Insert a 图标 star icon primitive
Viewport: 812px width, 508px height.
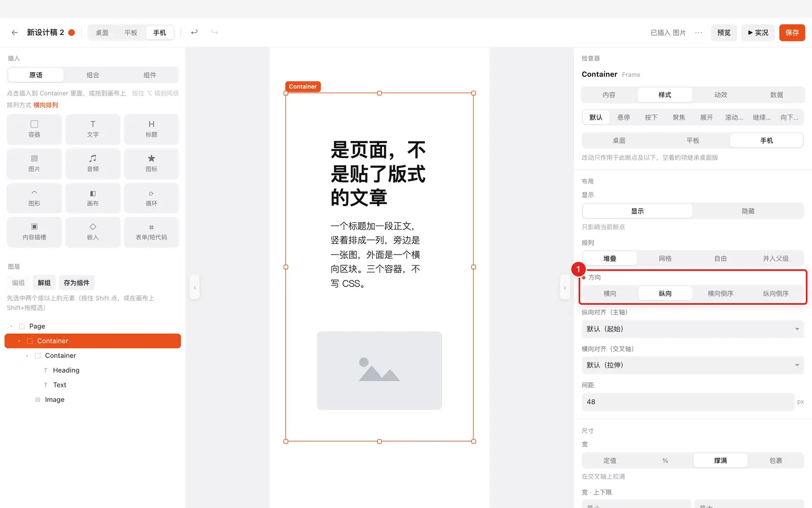point(151,164)
